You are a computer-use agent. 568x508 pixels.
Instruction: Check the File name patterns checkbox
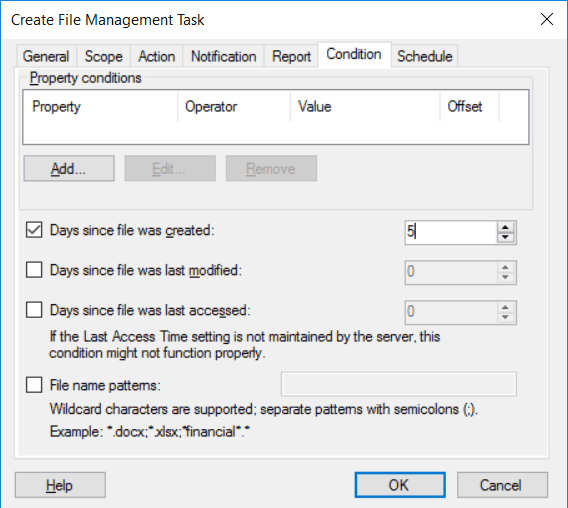pyautogui.click(x=34, y=385)
